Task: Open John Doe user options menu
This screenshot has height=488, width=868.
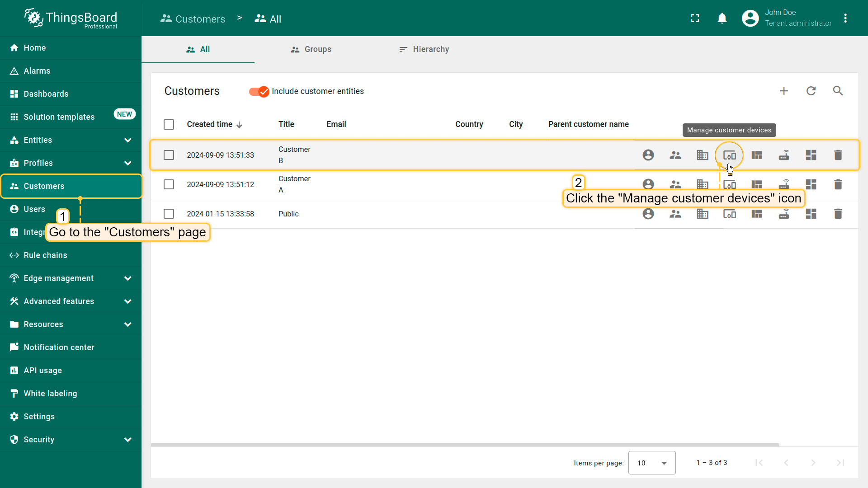Action: (x=845, y=18)
